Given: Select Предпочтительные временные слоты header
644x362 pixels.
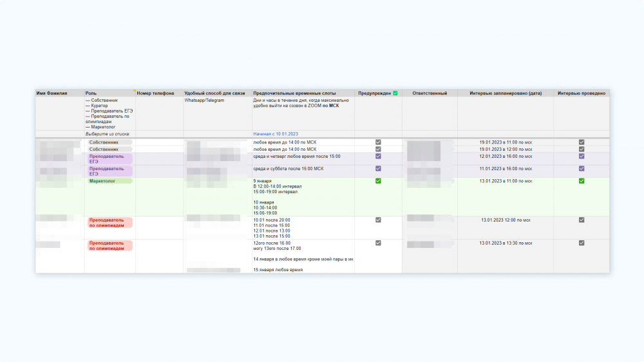Looking at the screenshot, I should tap(303, 93).
